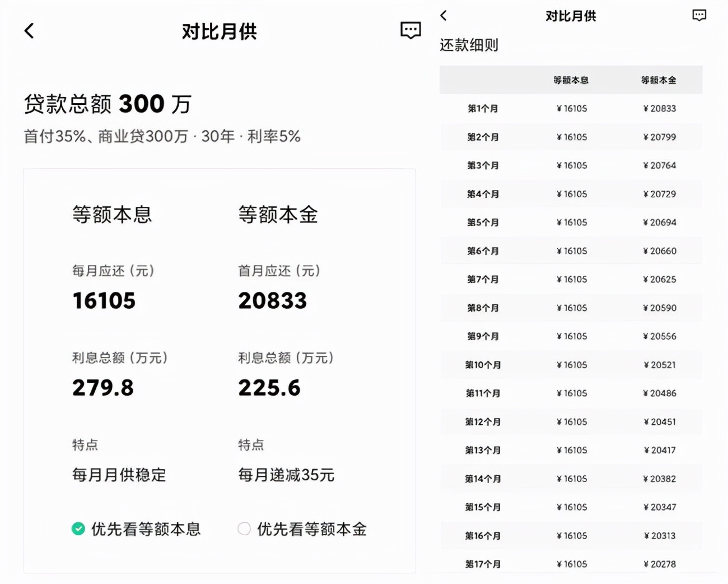Click the loan terms line 首付35%、商业贷300万
Screen dimensions: 728x584
tap(162, 135)
